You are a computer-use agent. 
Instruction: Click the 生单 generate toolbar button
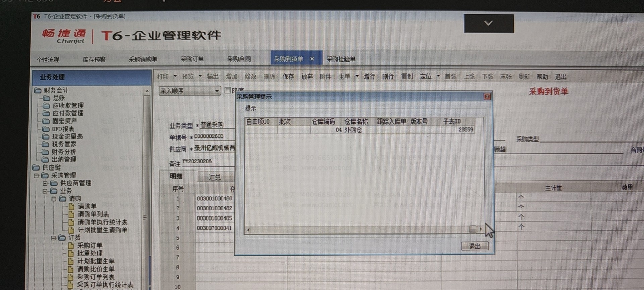[x=344, y=77]
